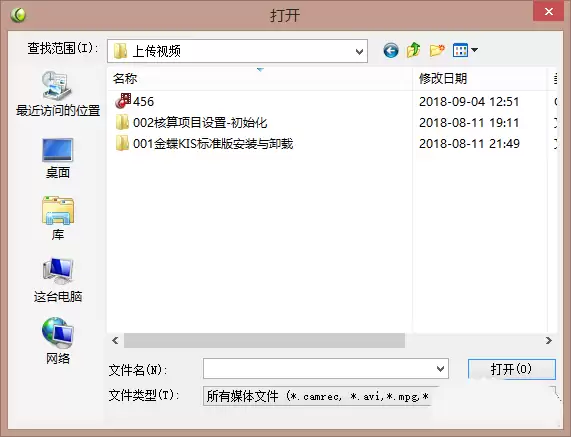Go back using the blue arrow icon
The height and width of the screenshot is (437, 571).
pyautogui.click(x=391, y=50)
